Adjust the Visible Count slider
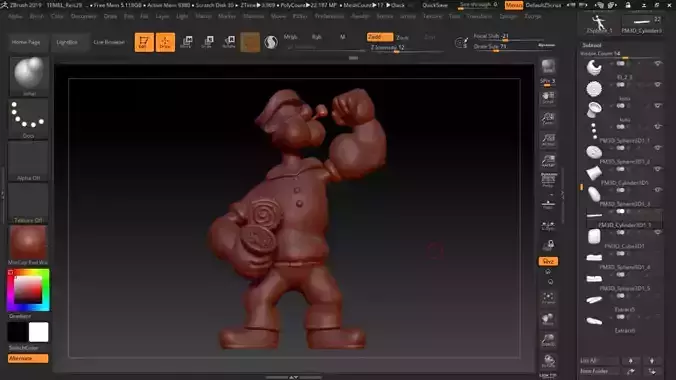 coord(620,54)
